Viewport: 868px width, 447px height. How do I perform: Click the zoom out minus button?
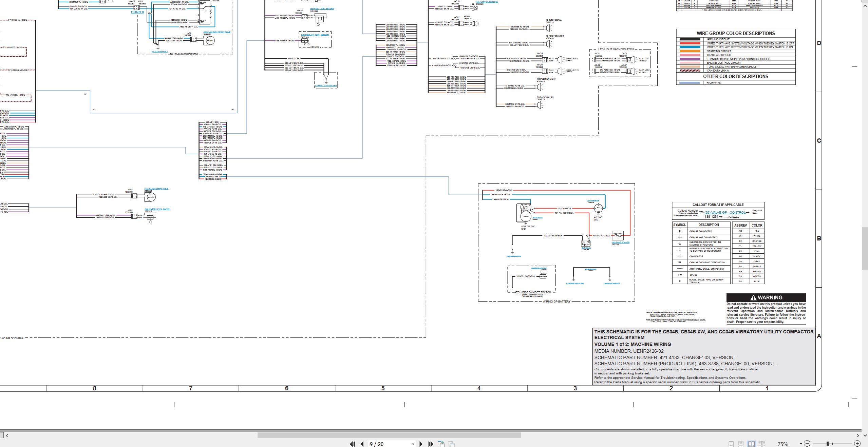point(807,444)
